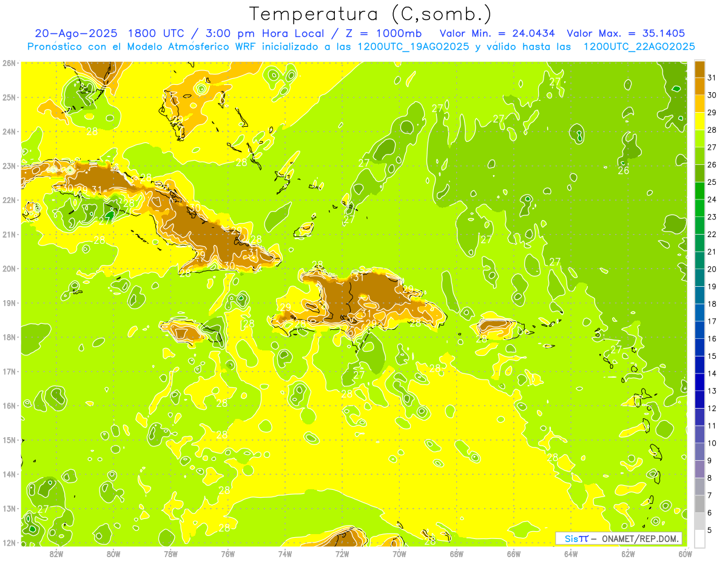Click the yellow colorbar segment between 28 and 29
Viewport: 728px width, 562px height.
699,121
